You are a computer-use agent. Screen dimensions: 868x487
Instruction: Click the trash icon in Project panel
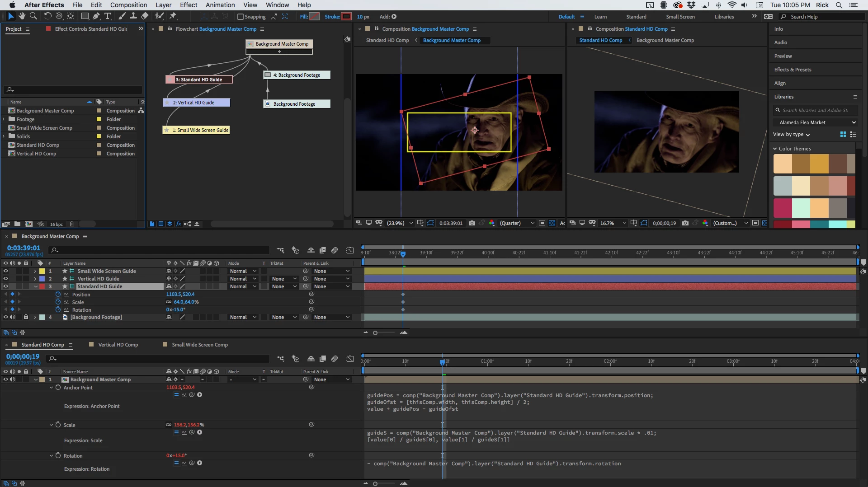coord(72,224)
